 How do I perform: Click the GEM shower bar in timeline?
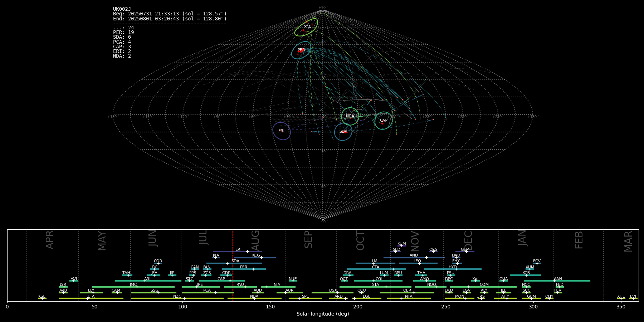coord(465,252)
